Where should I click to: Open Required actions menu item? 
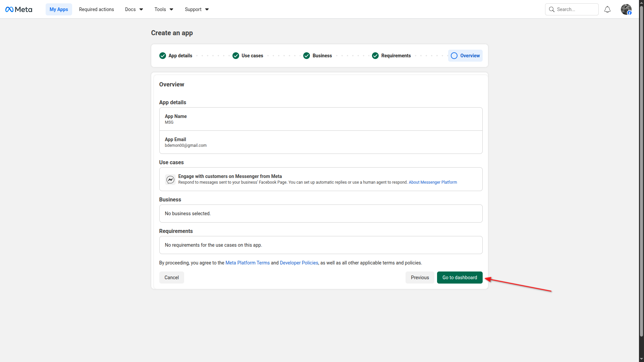click(x=96, y=9)
